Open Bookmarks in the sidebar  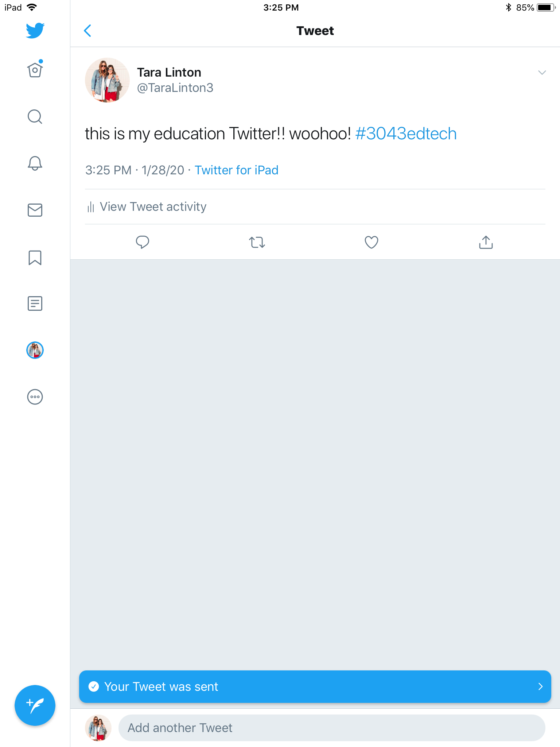(35, 258)
